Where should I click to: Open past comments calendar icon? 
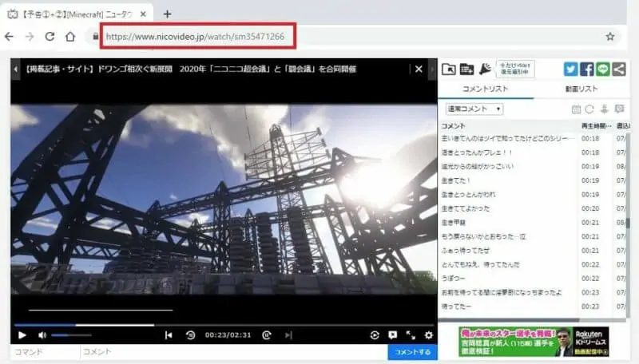pyautogui.click(x=576, y=109)
